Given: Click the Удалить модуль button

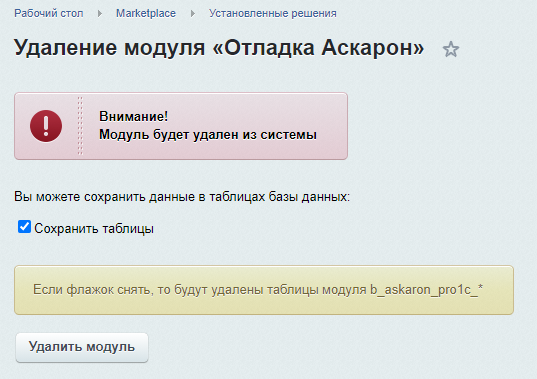Looking at the screenshot, I should pos(82,347).
